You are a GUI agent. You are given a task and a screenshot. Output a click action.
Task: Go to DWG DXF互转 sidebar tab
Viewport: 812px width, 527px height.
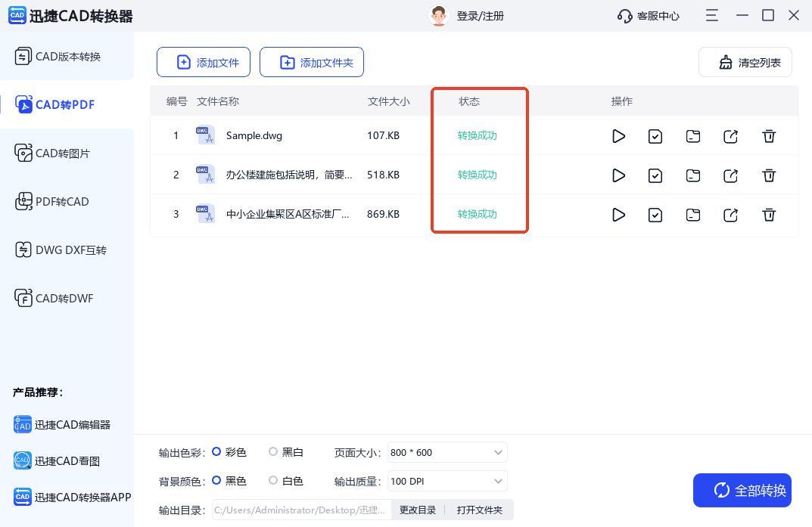(x=70, y=250)
